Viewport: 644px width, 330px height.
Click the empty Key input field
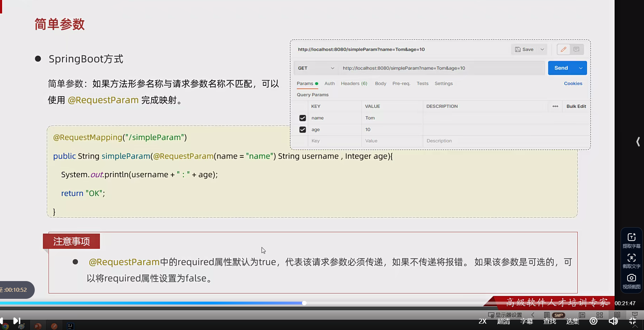[x=335, y=141]
